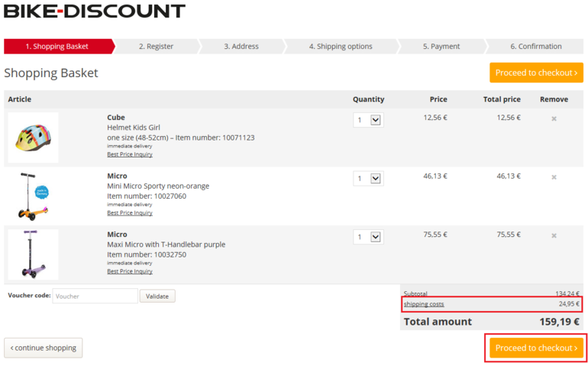This screenshot has width=588, height=366.
Task: Click the Helmet Kids Girl product name
Action: coord(134,128)
